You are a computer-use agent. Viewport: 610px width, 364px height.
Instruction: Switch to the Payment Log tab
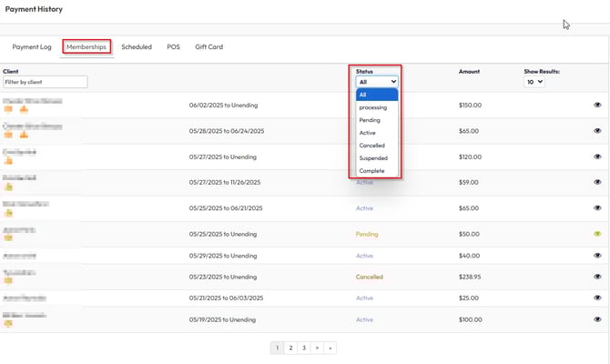32,46
